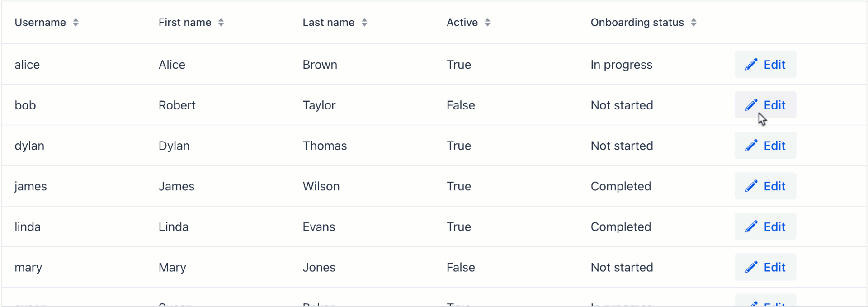Select the 'False' Active value for bob
This screenshot has height=307, width=868.
461,105
